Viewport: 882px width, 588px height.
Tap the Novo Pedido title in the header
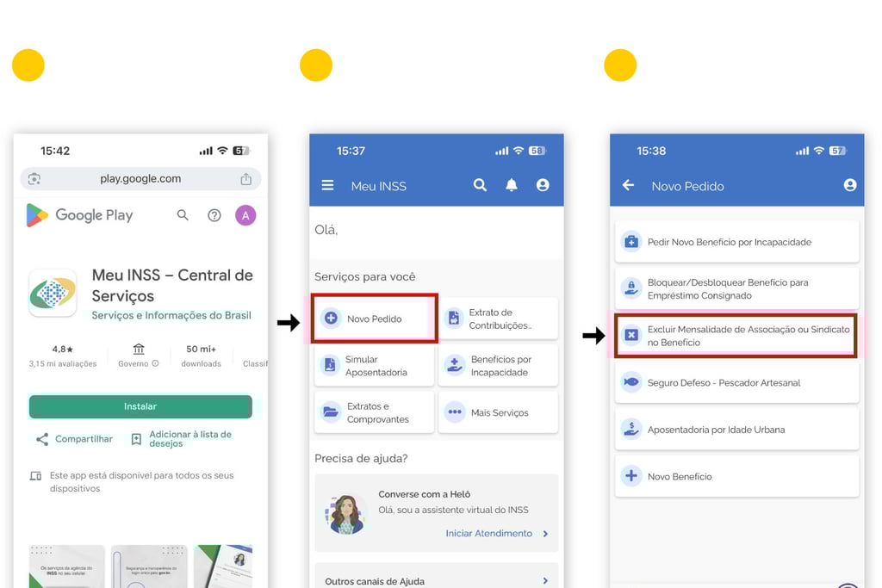[x=687, y=186]
